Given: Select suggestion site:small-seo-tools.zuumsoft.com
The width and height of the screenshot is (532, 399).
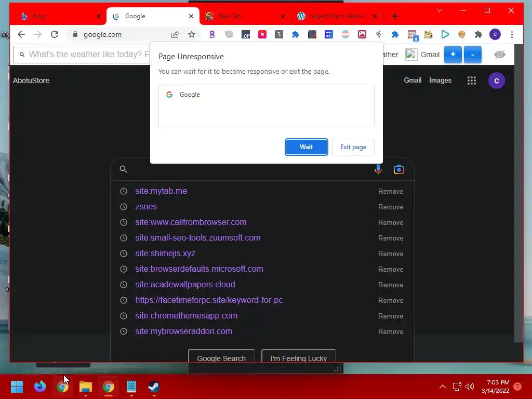Looking at the screenshot, I should [198, 238].
